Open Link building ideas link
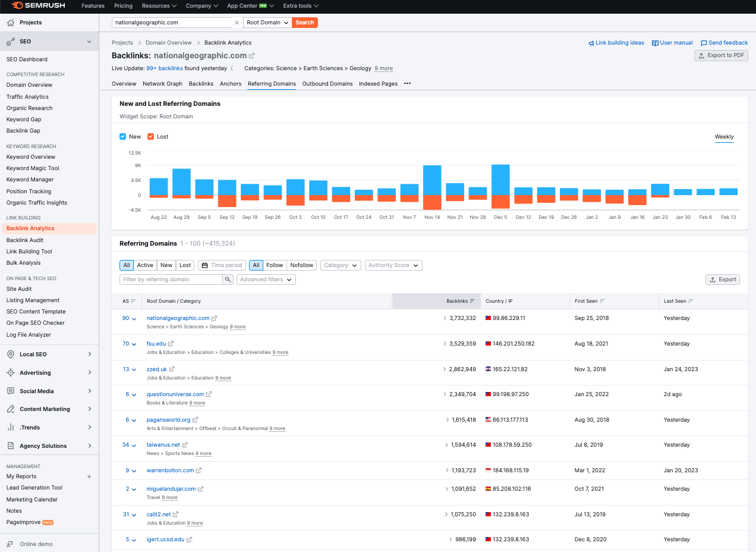Viewport: 756px width, 552px height. (x=616, y=43)
